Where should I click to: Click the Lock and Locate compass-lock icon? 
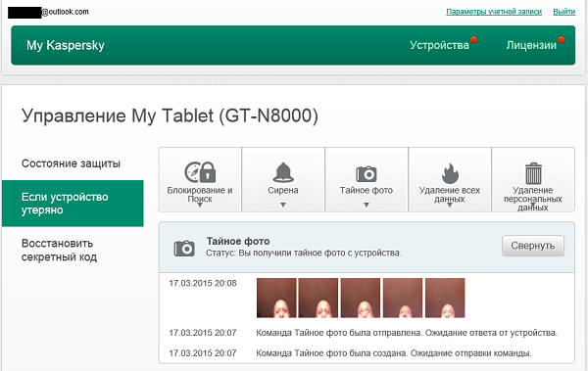click(x=200, y=172)
